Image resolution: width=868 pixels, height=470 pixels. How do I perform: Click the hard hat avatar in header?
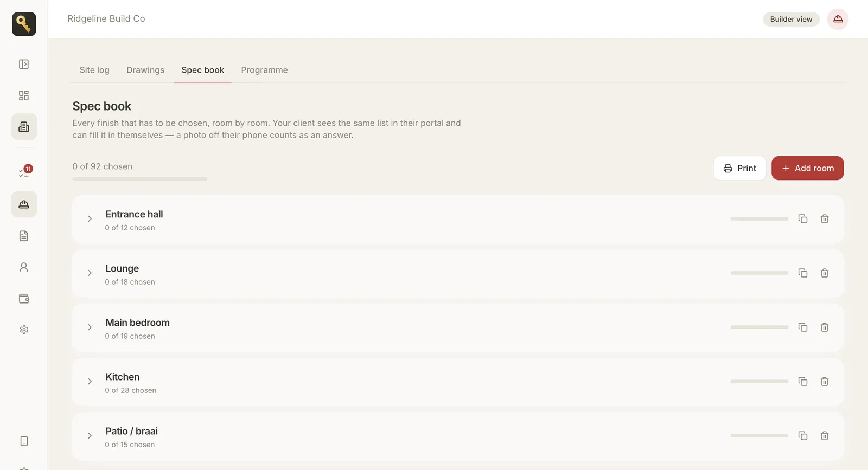click(838, 19)
